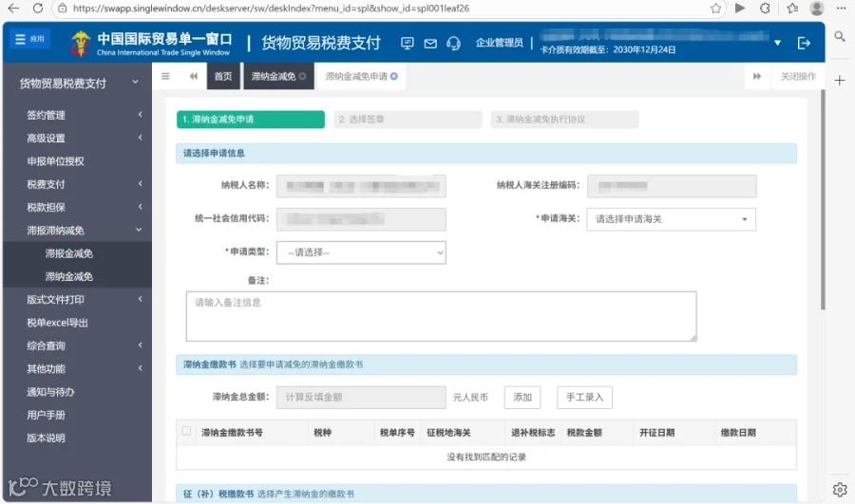The image size is (855, 504).
Task: Reload the current browser page
Action: [x=38, y=9]
